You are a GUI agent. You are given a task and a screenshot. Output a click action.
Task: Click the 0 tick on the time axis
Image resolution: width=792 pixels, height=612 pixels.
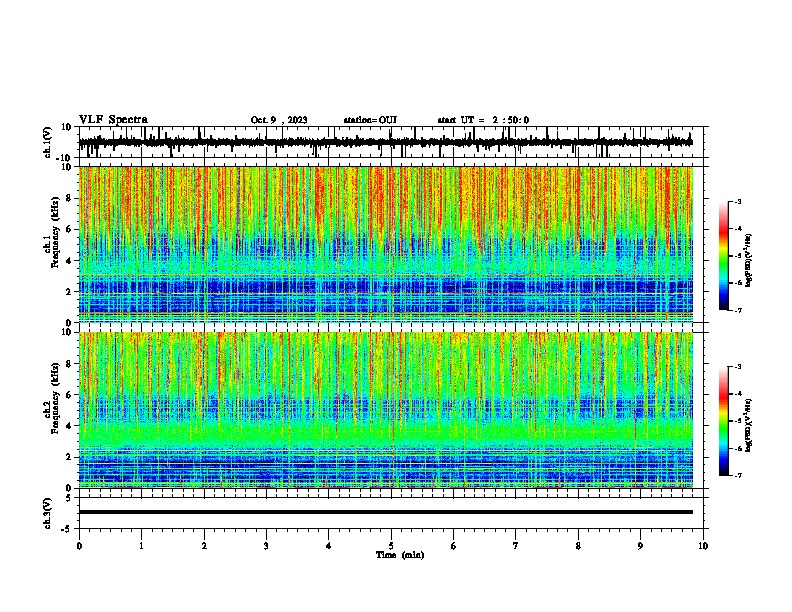pos(79,546)
